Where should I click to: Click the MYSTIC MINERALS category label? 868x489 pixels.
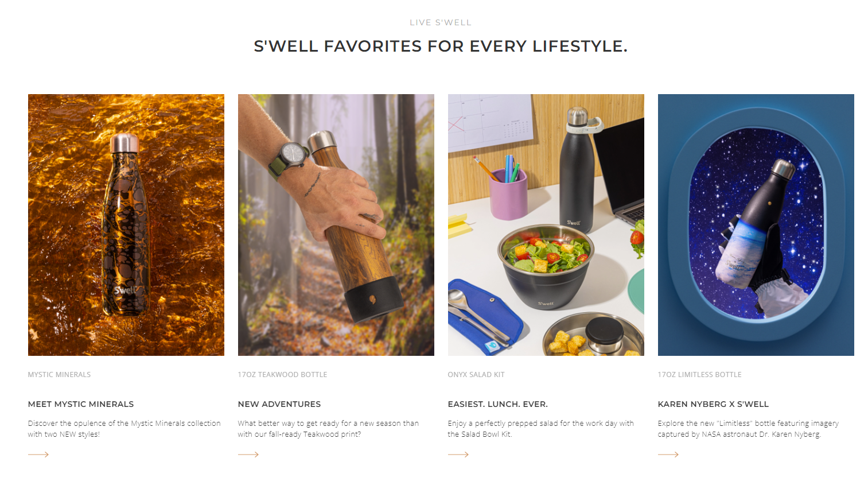point(60,375)
